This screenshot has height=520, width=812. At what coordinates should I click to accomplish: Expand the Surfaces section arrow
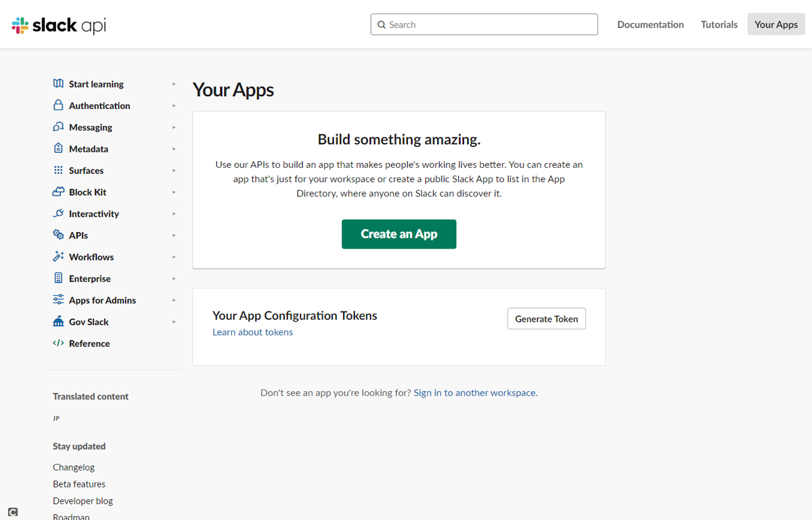(x=174, y=171)
